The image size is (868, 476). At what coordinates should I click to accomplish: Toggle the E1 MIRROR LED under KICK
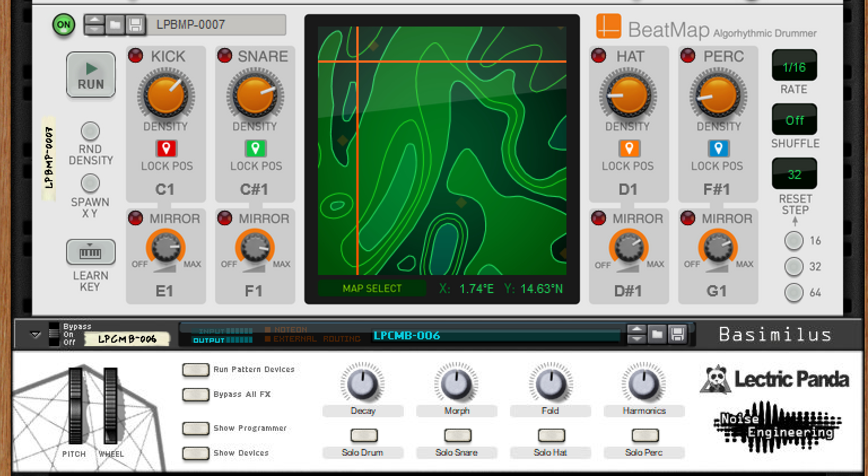[x=136, y=218]
